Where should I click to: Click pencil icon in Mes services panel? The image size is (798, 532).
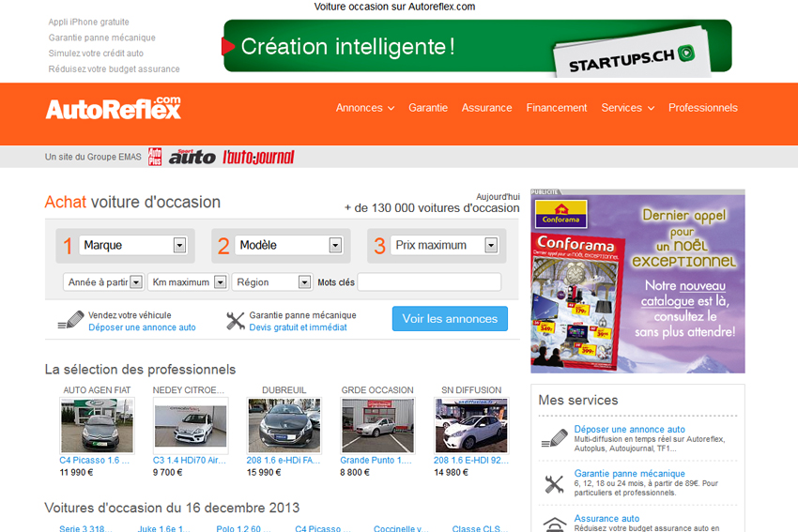coord(554,438)
